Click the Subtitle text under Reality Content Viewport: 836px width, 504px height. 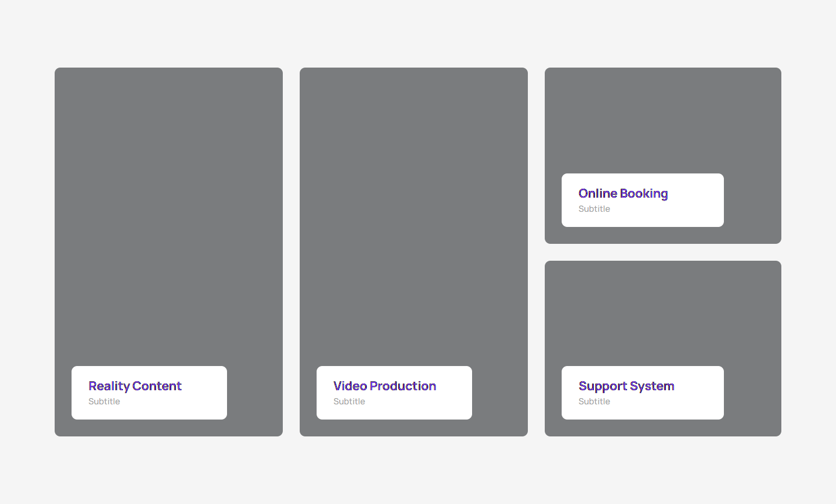point(104,402)
